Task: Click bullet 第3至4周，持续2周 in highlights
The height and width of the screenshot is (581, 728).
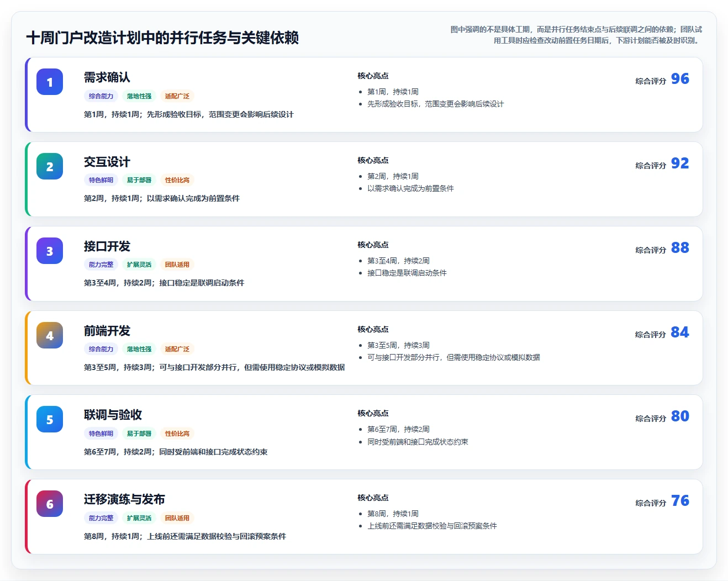Action: pos(398,261)
